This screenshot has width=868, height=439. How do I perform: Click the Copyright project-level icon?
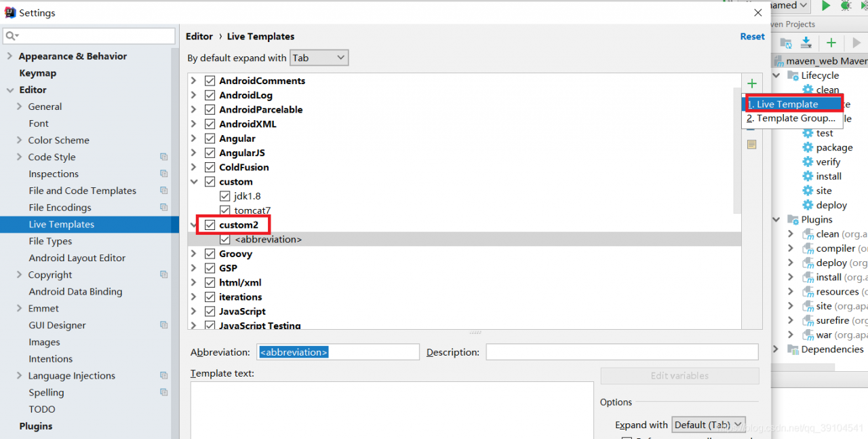[x=163, y=275]
